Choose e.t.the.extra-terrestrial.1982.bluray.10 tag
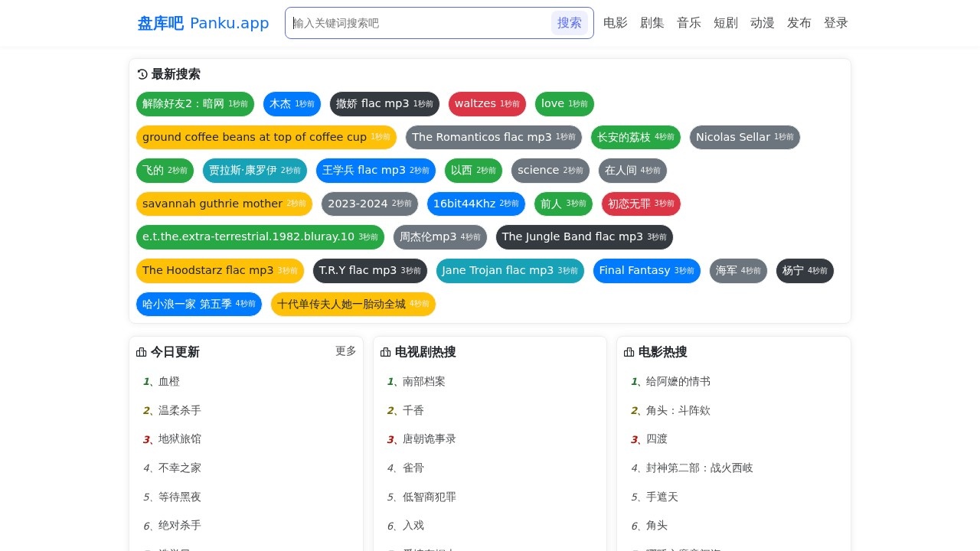This screenshot has width=980, height=551. (x=260, y=237)
